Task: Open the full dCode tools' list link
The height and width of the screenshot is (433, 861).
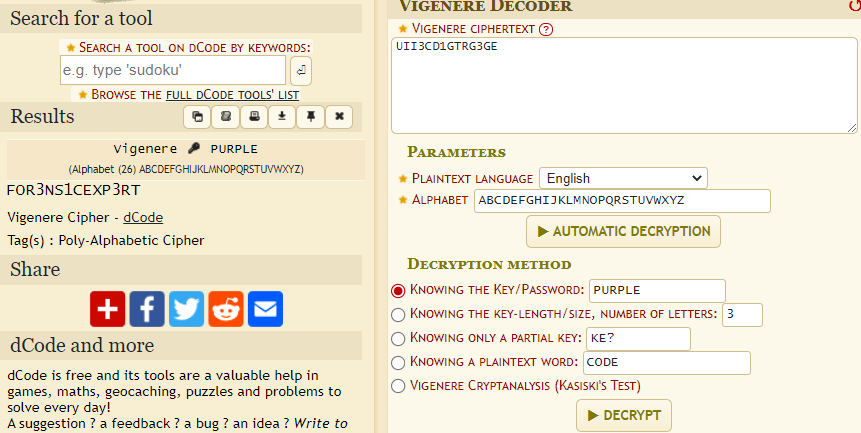Action: [x=232, y=94]
